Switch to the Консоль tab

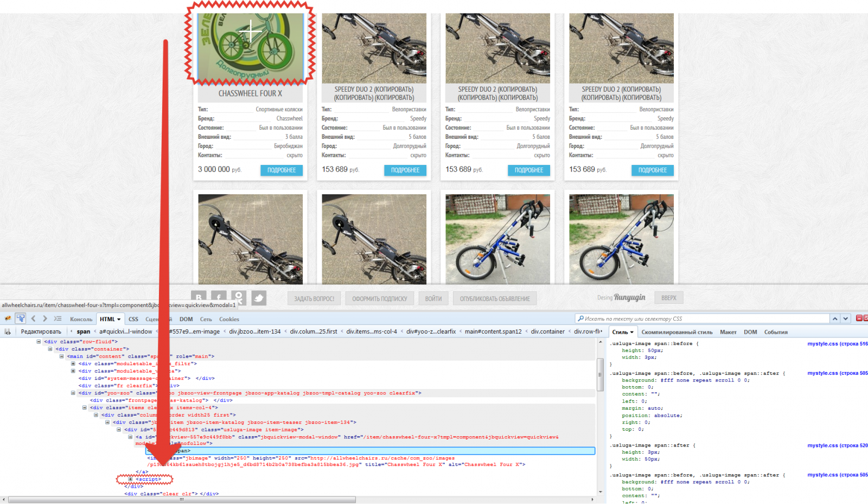pyautogui.click(x=81, y=319)
